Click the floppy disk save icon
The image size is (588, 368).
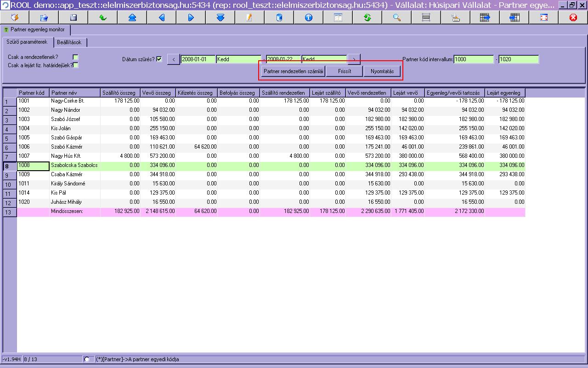click(x=73, y=17)
